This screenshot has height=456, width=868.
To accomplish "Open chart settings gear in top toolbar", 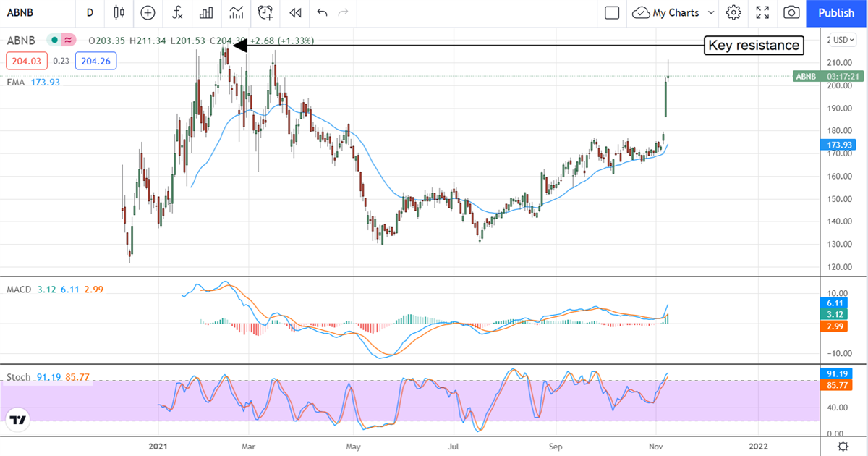I will tap(733, 12).
